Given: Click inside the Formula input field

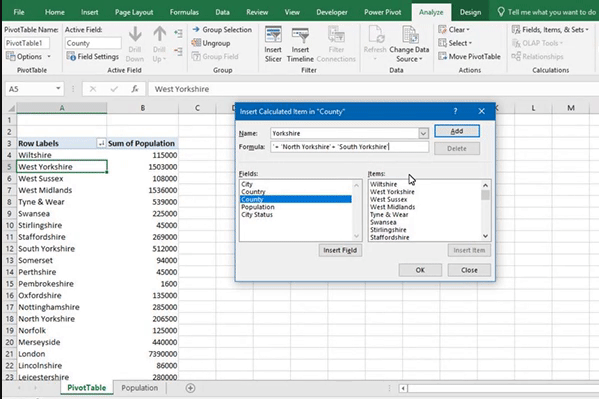Looking at the screenshot, I should click(349, 147).
